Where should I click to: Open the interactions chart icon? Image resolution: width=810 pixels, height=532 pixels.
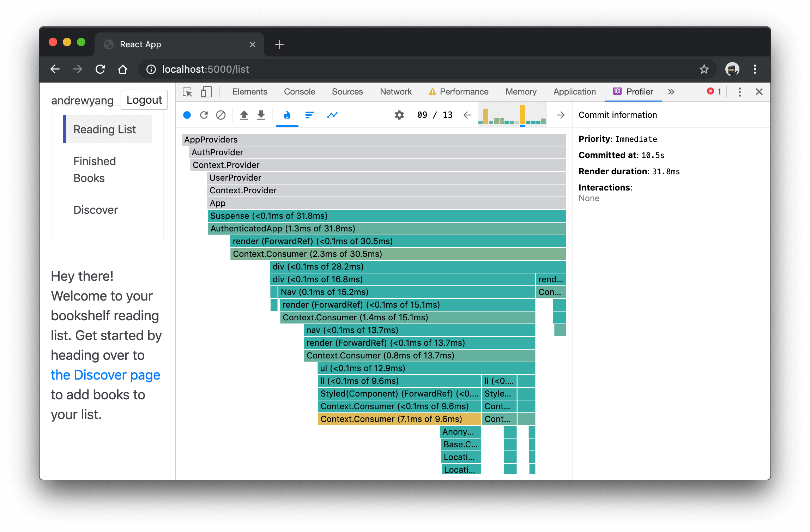pyautogui.click(x=332, y=115)
